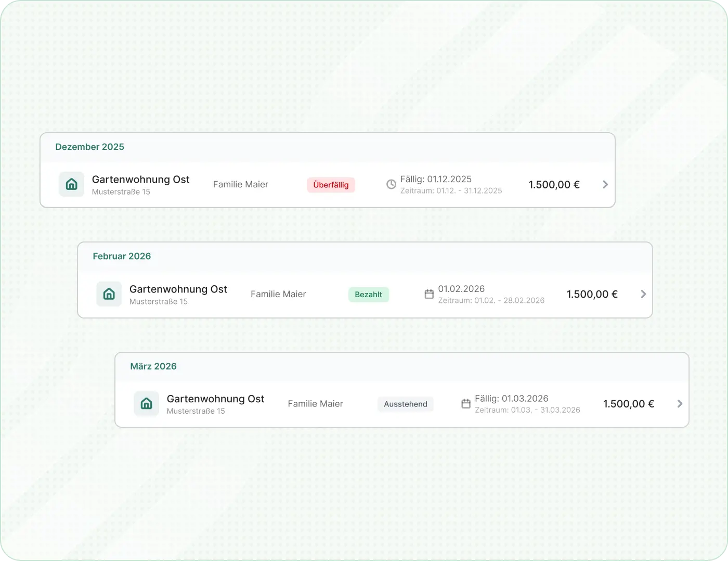Click the red Überfällig status badge

[331, 185]
